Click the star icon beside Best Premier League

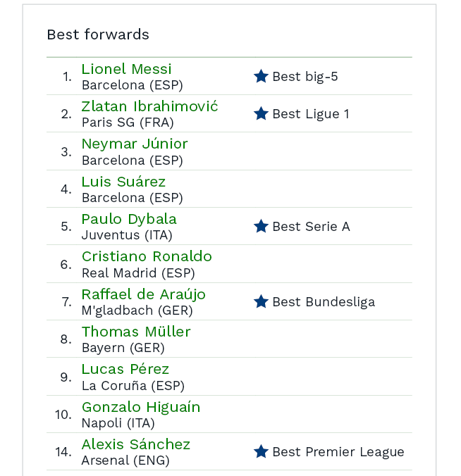pyautogui.click(x=261, y=451)
